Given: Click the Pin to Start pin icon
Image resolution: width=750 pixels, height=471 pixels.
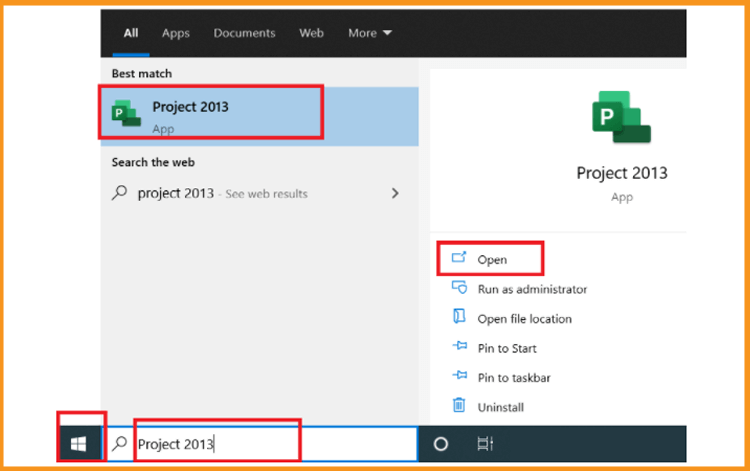Looking at the screenshot, I should point(460,346).
